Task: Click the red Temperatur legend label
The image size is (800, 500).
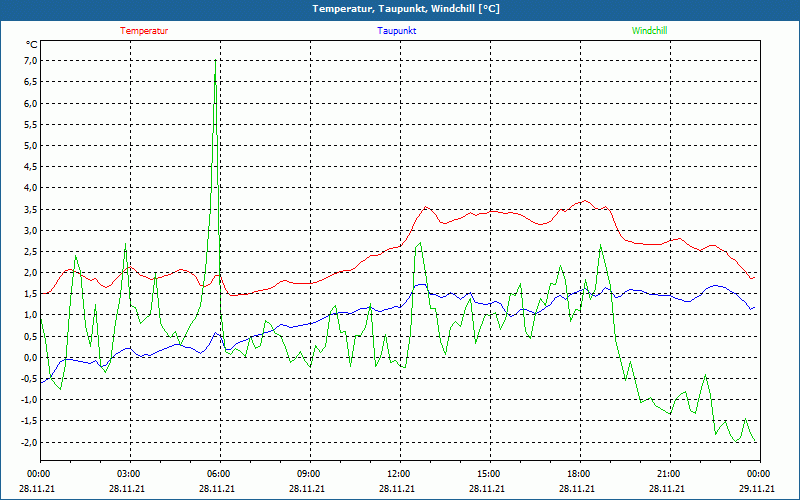Action: click(144, 31)
